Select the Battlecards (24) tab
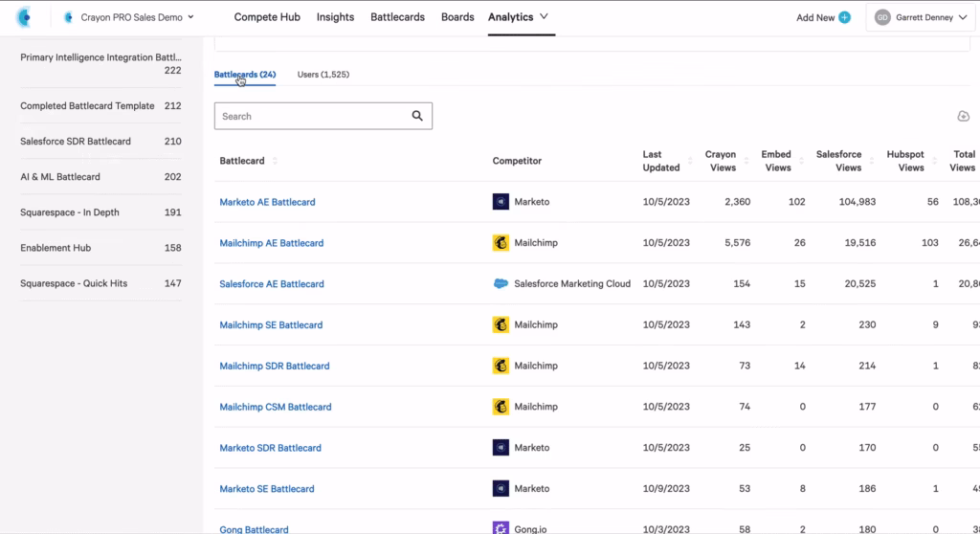This screenshot has height=534, width=980. point(245,74)
